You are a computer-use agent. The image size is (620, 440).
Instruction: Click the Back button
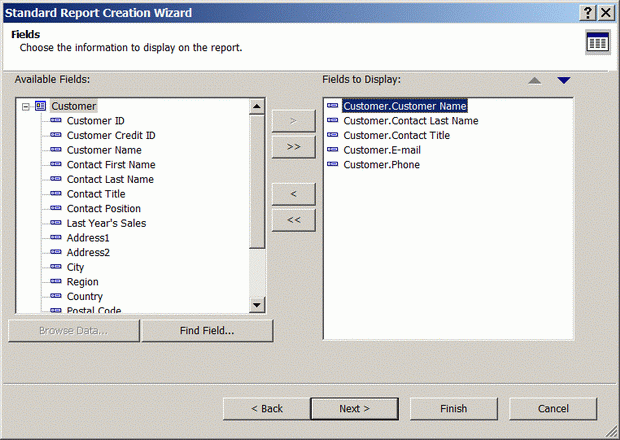pos(266,408)
